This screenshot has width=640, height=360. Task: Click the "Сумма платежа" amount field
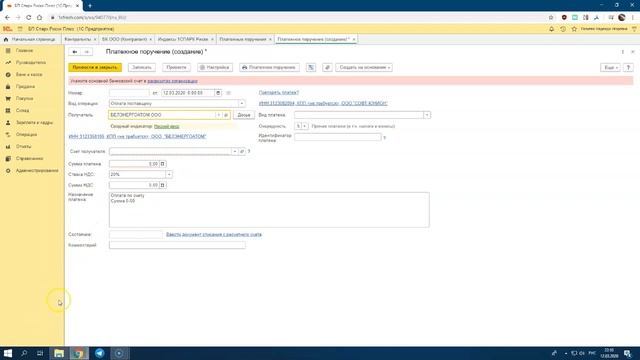click(x=134, y=164)
